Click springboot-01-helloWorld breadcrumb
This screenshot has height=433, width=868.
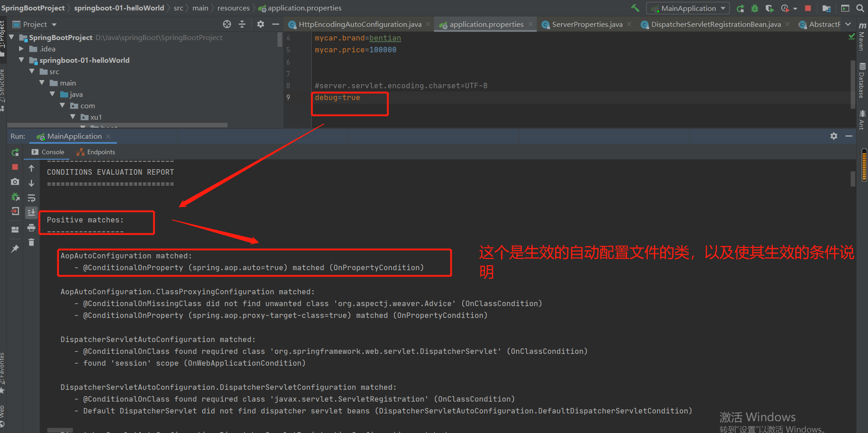tap(119, 8)
